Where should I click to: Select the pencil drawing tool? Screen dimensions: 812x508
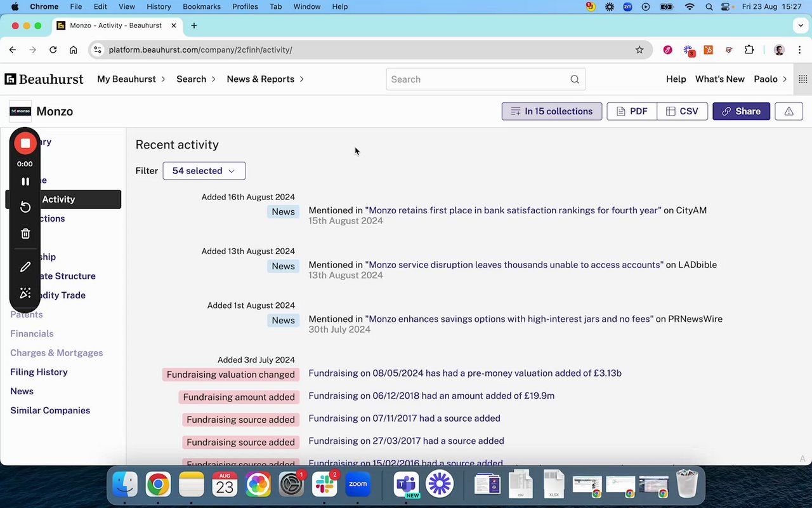click(x=25, y=267)
